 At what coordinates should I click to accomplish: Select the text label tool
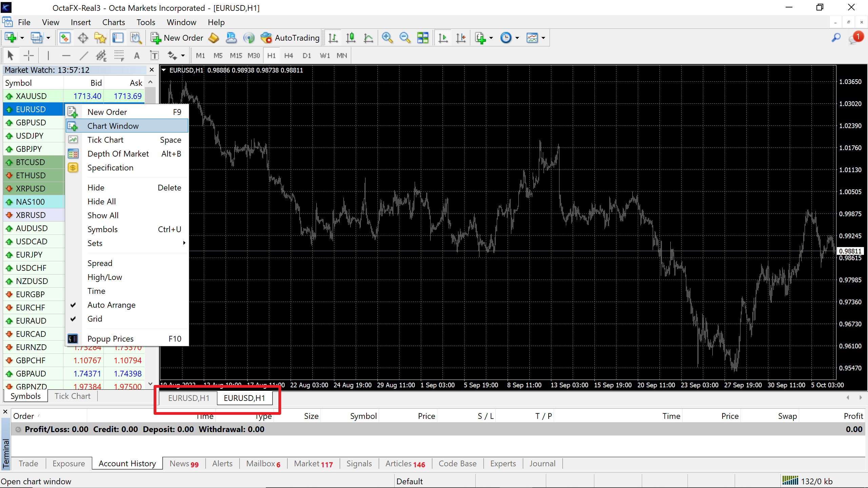(x=154, y=55)
